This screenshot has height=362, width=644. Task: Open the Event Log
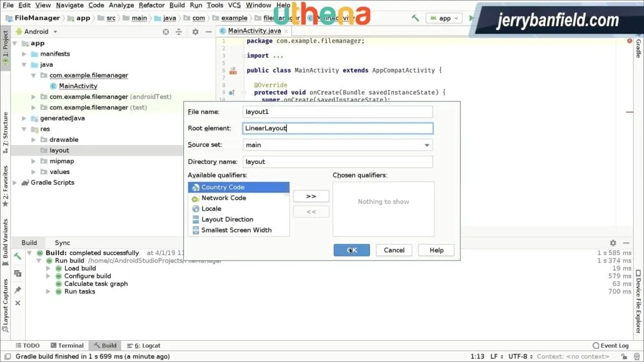610,346
